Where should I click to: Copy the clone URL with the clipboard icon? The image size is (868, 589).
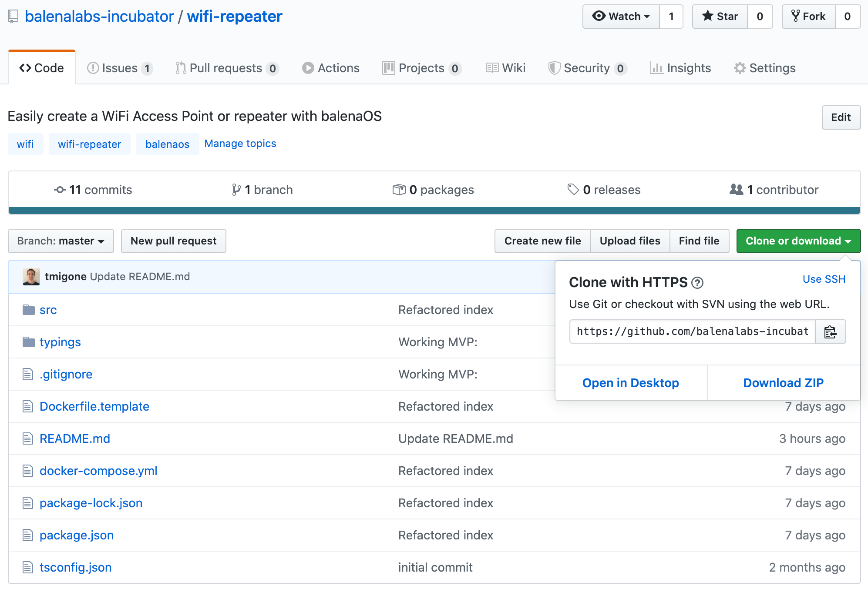click(831, 331)
